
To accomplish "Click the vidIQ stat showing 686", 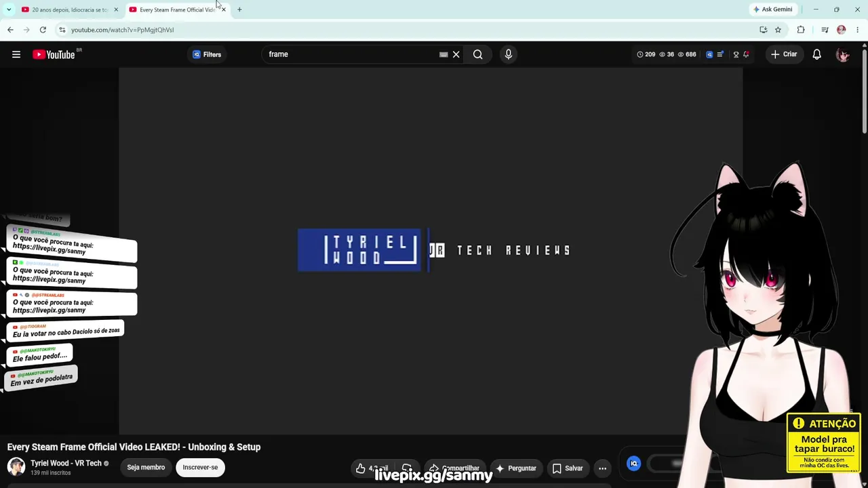I will pos(686,54).
